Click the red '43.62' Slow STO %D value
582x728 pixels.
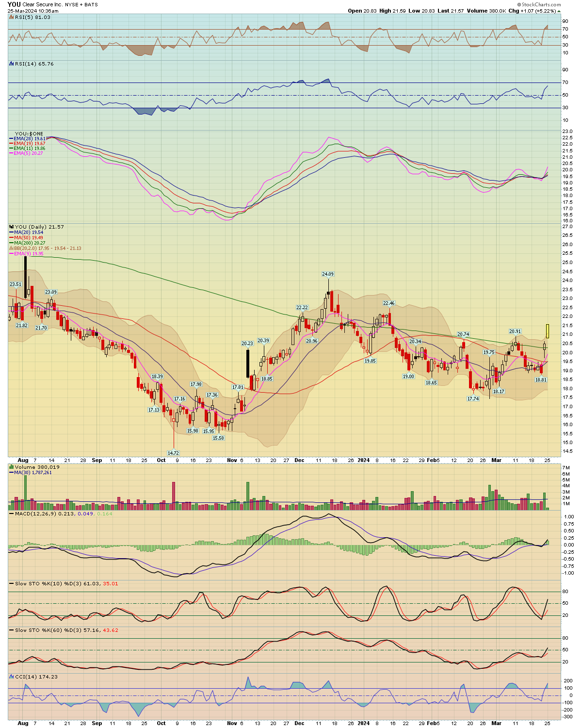coord(111,630)
